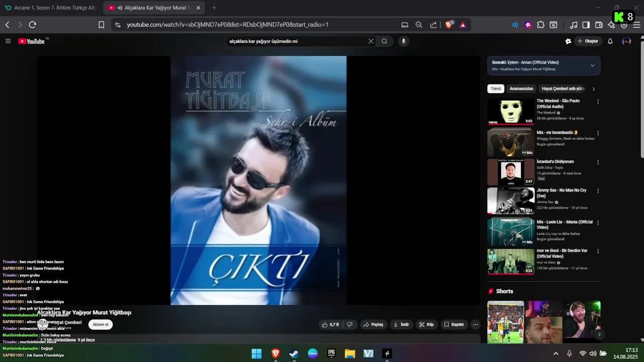The image size is (644, 362).
Task: Show next Shorts with right arrow
Action: coord(599,334)
